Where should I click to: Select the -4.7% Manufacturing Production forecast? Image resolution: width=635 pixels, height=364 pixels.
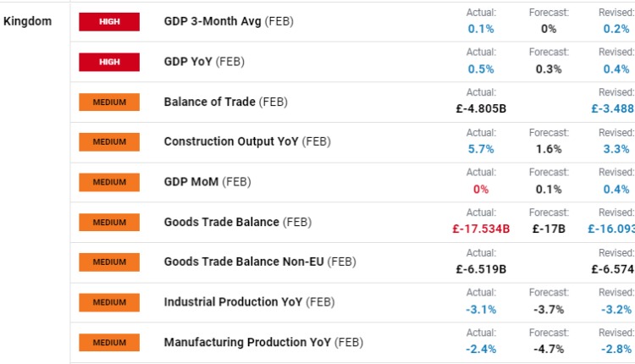point(549,349)
